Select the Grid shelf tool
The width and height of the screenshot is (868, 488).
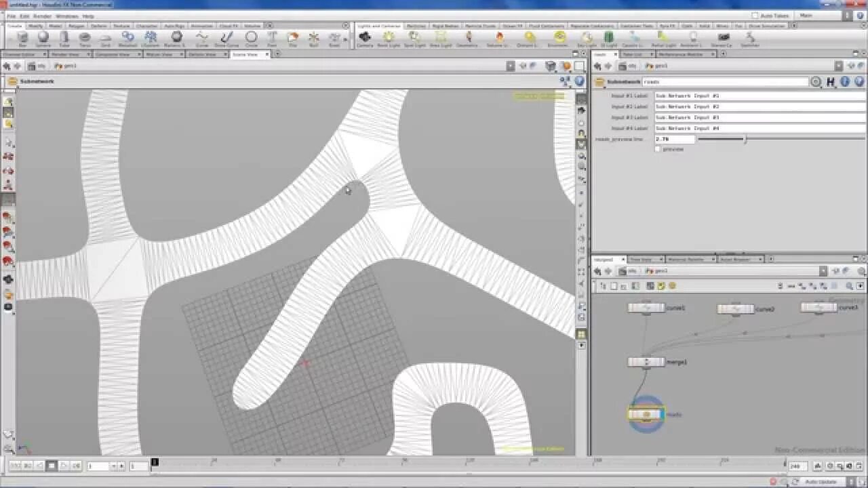coord(106,39)
